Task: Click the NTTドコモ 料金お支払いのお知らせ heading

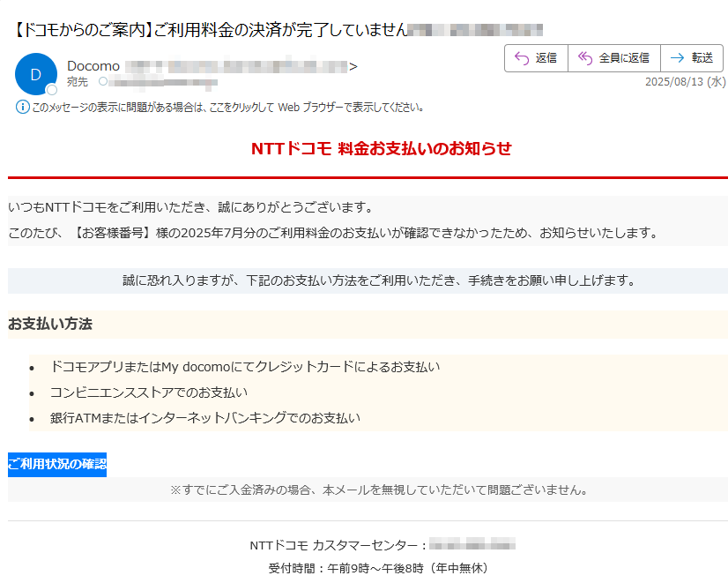Action: click(381, 149)
